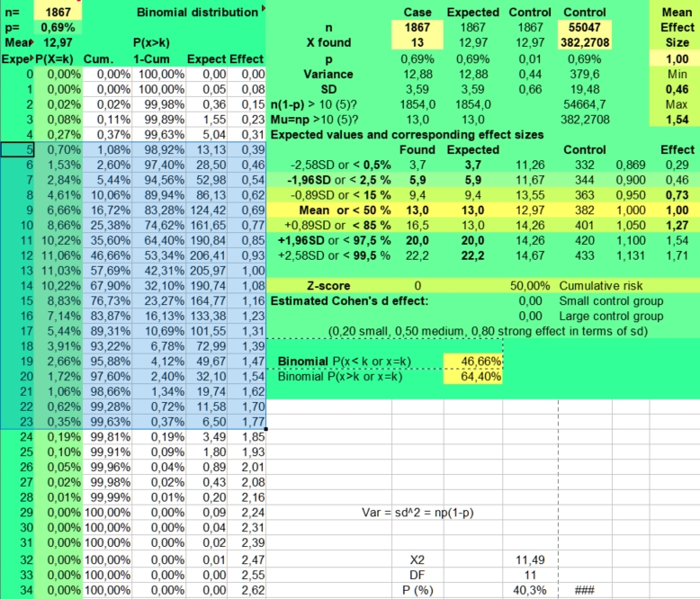The width and height of the screenshot is (700, 599).
Task: Click the 57,69% cumulative cell
Action: (x=107, y=271)
